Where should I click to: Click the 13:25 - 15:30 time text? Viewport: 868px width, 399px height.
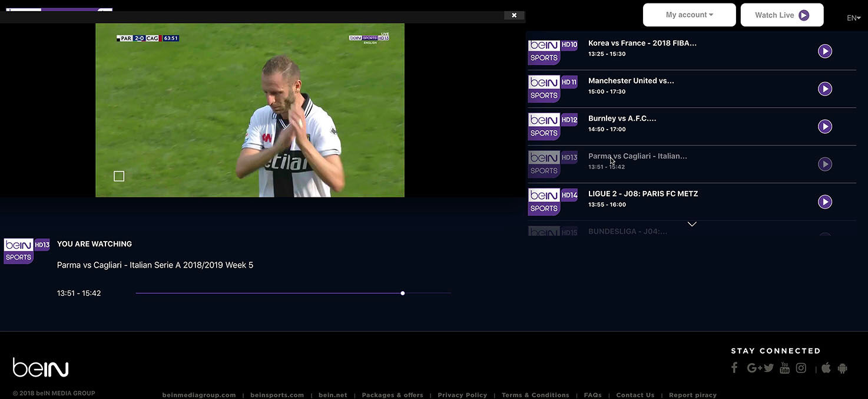607,54
